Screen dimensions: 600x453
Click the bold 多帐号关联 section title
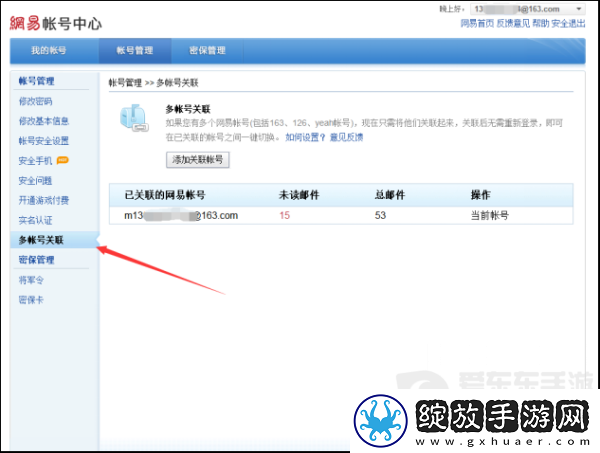[x=188, y=109]
